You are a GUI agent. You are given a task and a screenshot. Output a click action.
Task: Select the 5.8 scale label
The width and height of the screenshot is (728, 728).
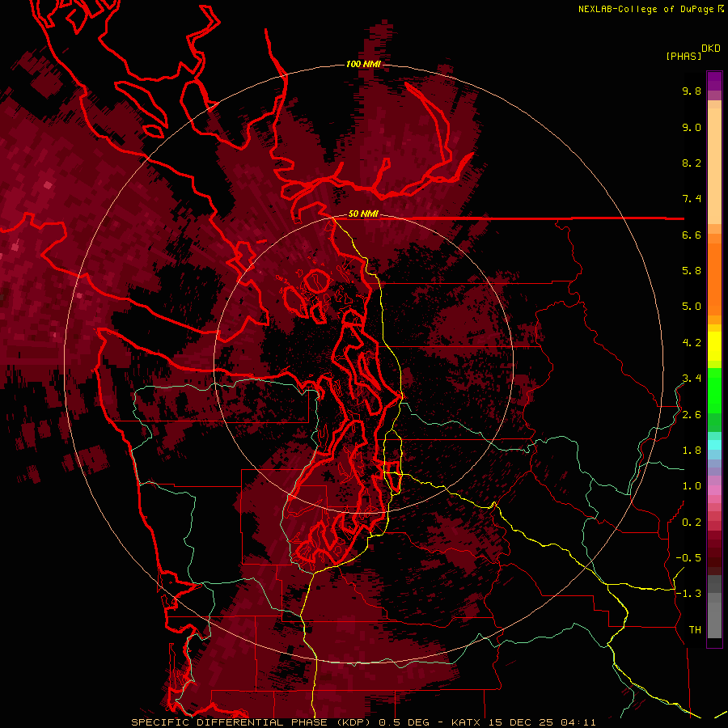click(x=692, y=271)
